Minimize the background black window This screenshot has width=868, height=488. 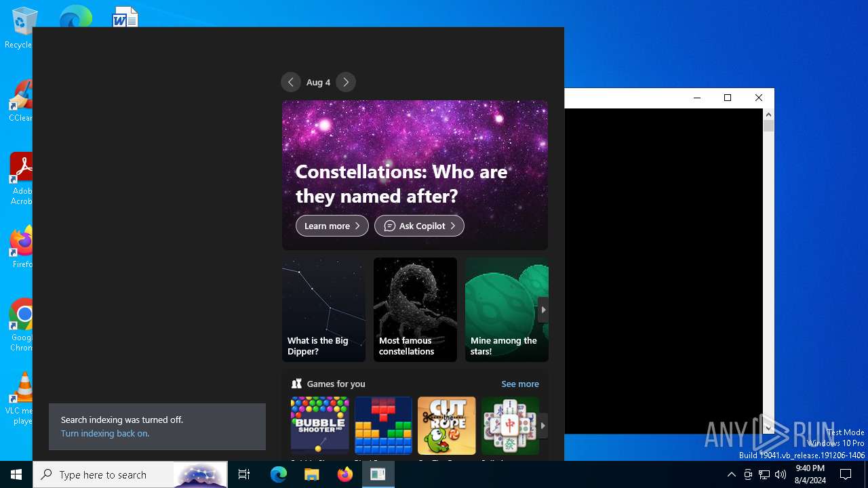coord(696,98)
